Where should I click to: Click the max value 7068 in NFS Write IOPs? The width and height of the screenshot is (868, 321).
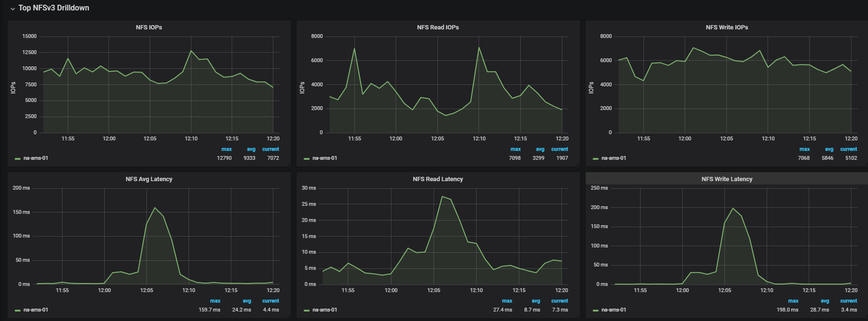click(x=804, y=158)
